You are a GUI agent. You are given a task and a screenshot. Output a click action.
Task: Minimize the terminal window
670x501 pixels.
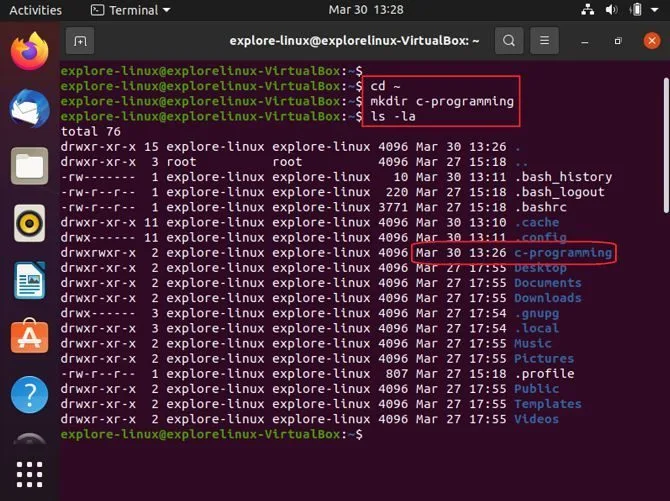585,41
